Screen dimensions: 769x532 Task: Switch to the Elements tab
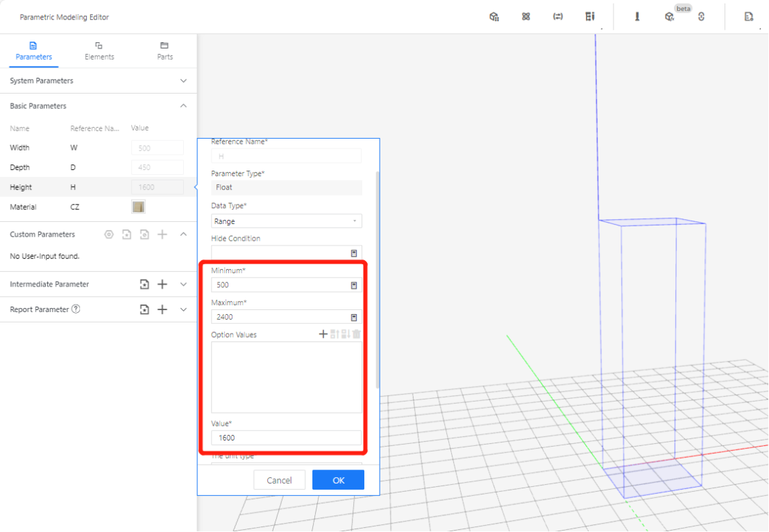click(99, 51)
